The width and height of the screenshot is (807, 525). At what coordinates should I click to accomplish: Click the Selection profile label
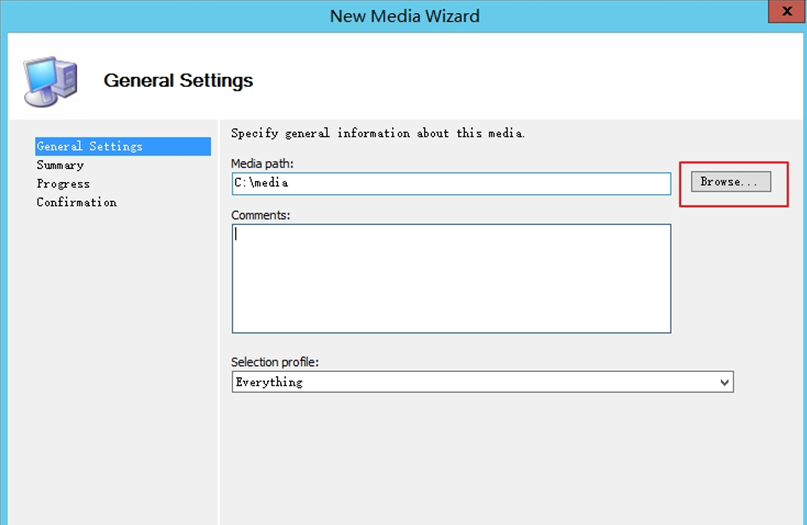[x=275, y=362]
